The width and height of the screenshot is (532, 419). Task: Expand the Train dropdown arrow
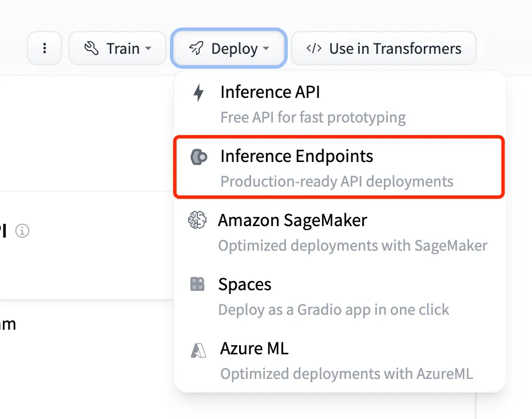(x=148, y=48)
